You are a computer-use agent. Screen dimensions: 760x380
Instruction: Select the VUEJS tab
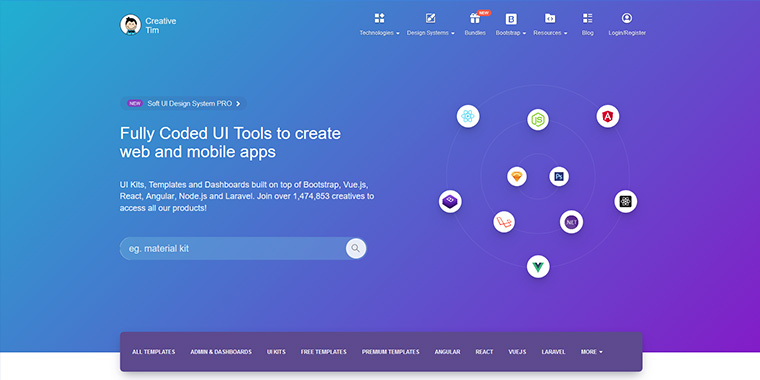click(x=517, y=352)
